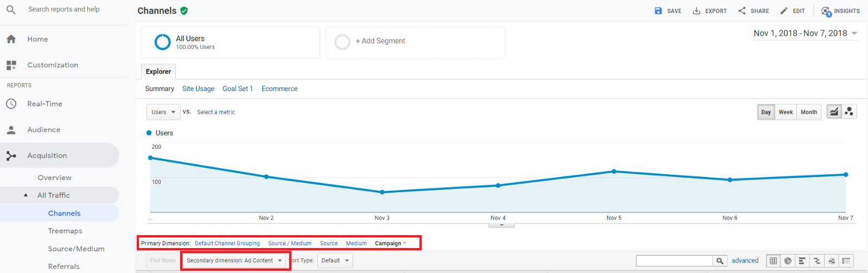
Task: Click the Export download icon
Action: 697,11
